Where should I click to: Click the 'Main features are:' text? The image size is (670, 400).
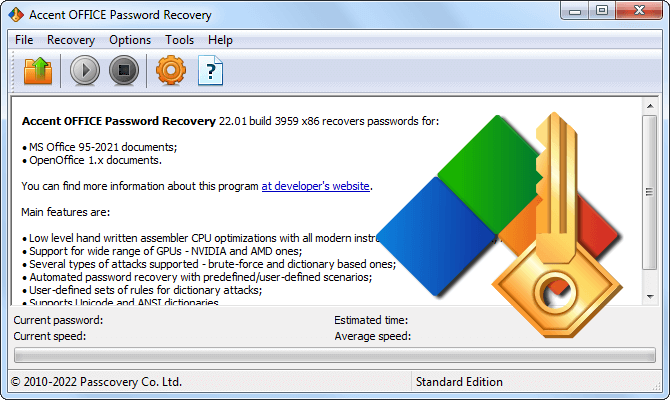pyautogui.click(x=66, y=212)
